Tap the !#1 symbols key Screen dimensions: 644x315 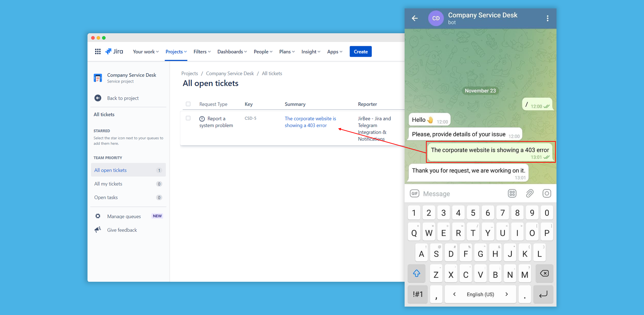pos(418,294)
